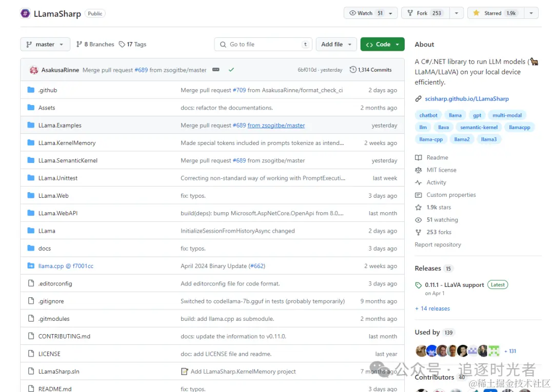
Task: Open the LLama.Web folder
Action: [53, 195]
